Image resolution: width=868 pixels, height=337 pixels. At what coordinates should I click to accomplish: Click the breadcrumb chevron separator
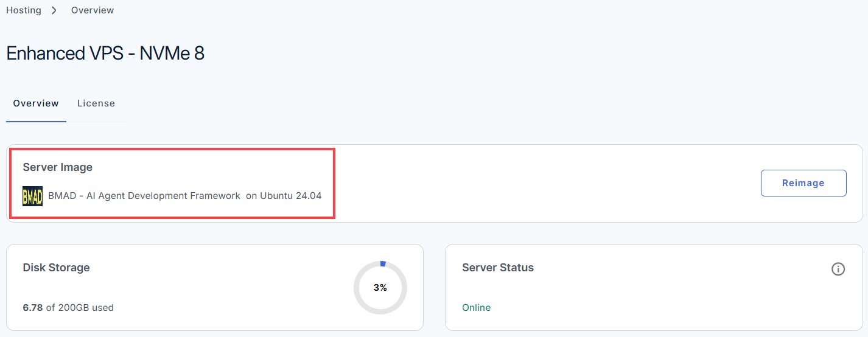[54, 10]
